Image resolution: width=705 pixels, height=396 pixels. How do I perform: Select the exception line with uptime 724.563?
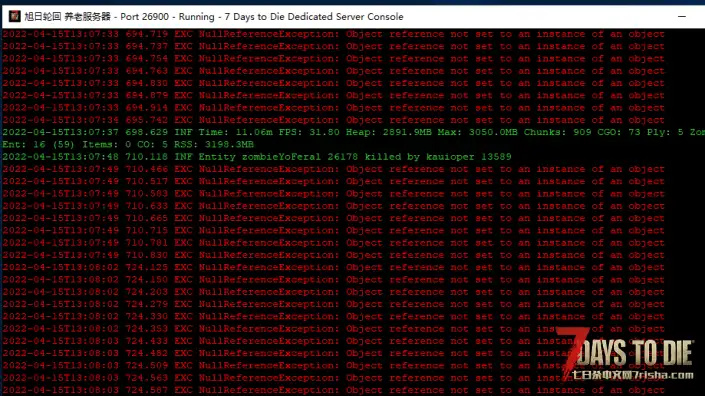[333, 378]
